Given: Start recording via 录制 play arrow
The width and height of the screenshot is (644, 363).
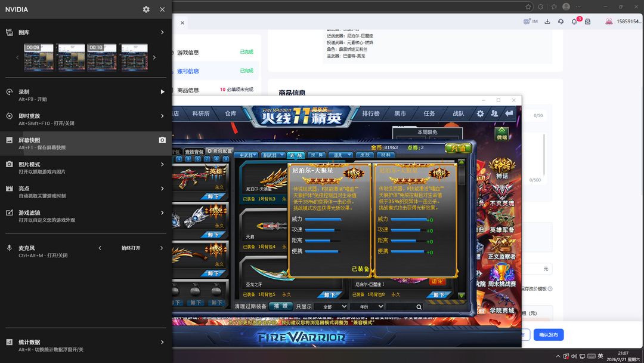Looking at the screenshot, I should (162, 92).
